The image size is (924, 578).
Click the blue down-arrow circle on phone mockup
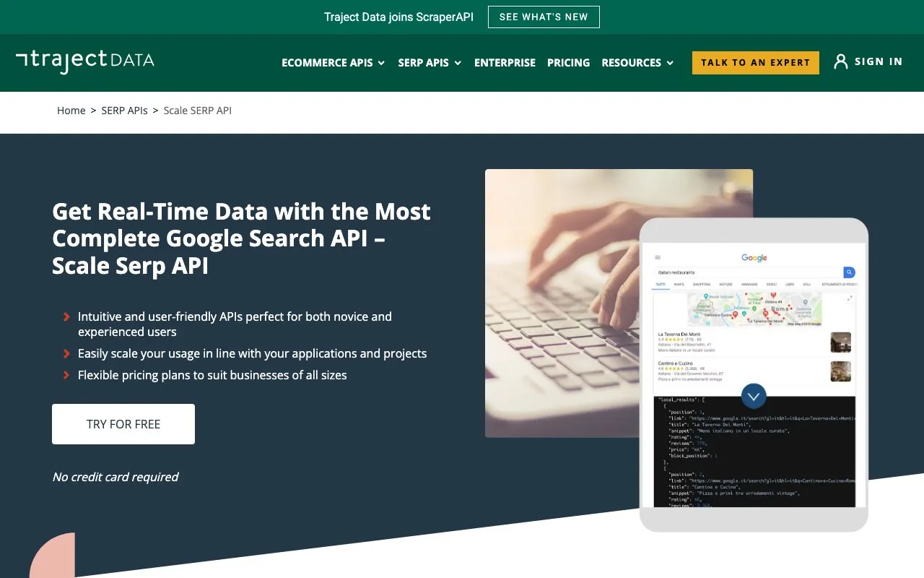754,396
